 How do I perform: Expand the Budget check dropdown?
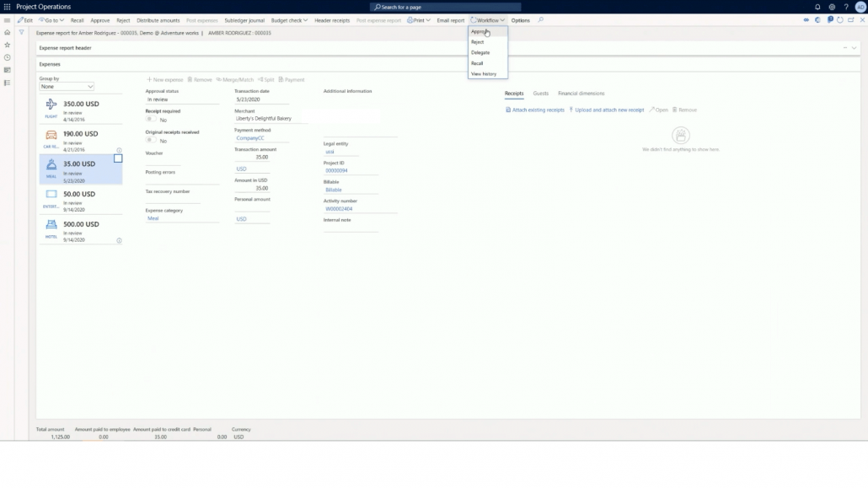(289, 19)
